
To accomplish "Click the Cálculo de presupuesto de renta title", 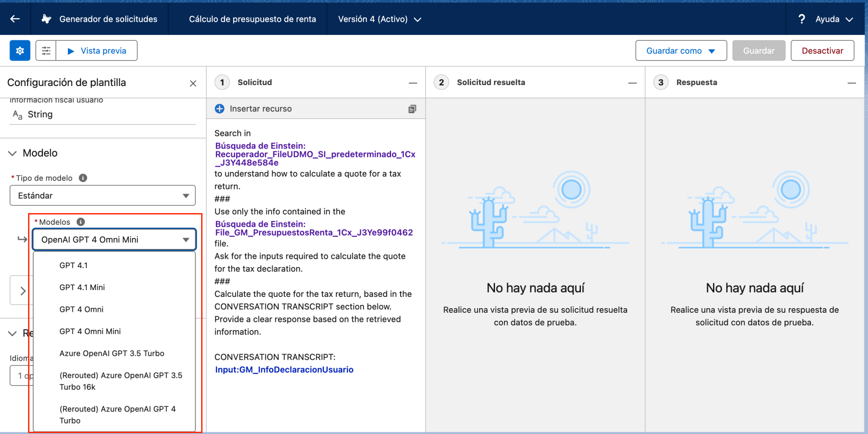I will [x=252, y=19].
